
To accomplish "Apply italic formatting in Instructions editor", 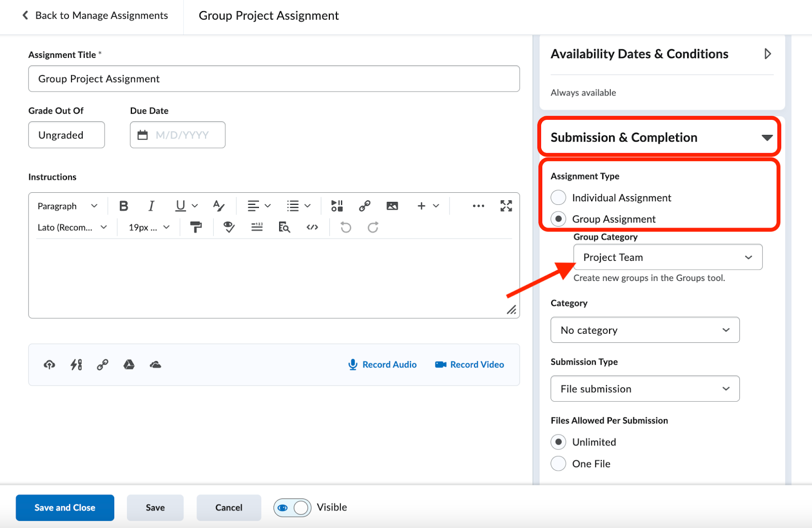I will pyautogui.click(x=151, y=206).
